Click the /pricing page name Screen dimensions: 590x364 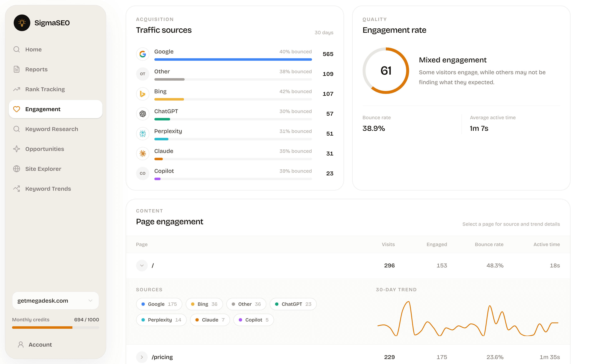tap(162, 357)
